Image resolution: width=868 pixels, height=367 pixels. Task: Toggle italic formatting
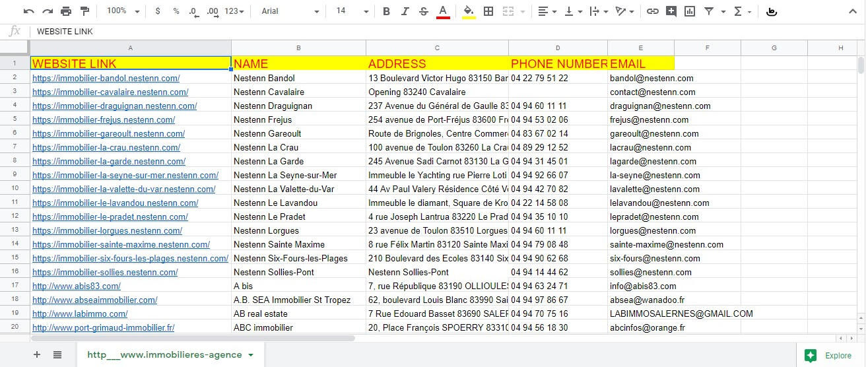tap(405, 11)
